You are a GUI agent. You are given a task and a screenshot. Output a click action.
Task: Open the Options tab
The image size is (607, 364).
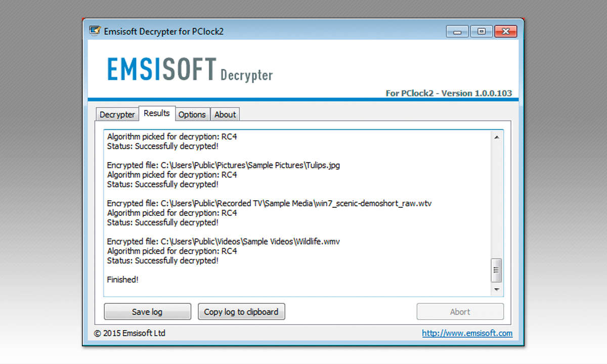click(x=192, y=115)
